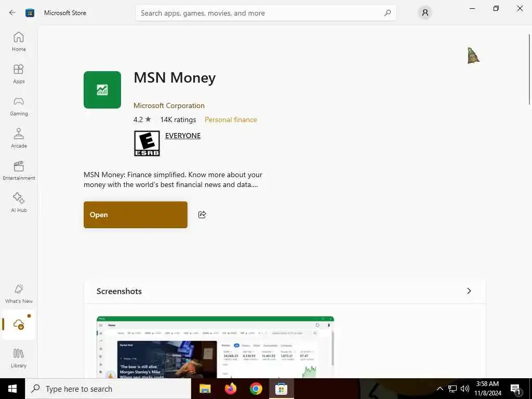Go back using the back arrow
This screenshot has width=532, height=399.
pos(12,13)
